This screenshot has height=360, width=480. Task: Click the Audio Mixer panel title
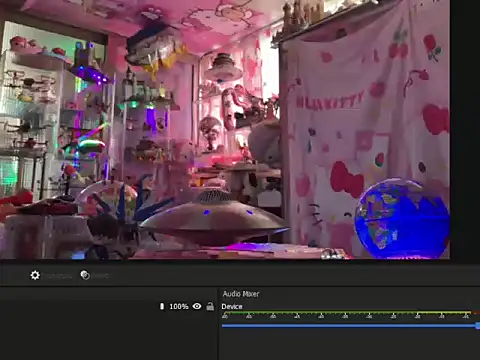pyautogui.click(x=241, y=294)
